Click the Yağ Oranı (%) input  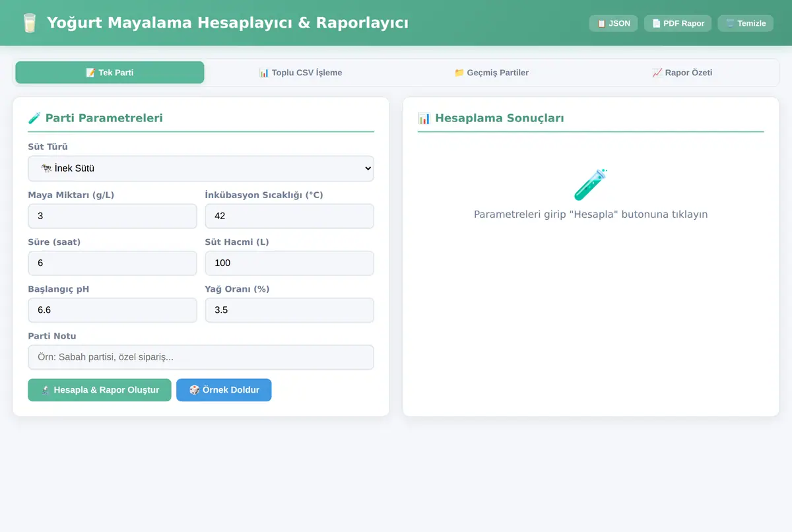coord(289,310)
